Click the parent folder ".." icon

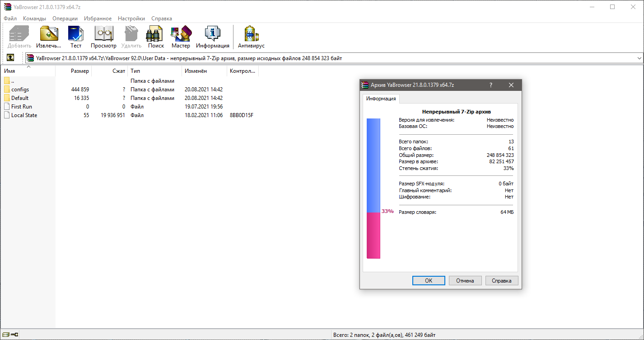tap(7, 81)
